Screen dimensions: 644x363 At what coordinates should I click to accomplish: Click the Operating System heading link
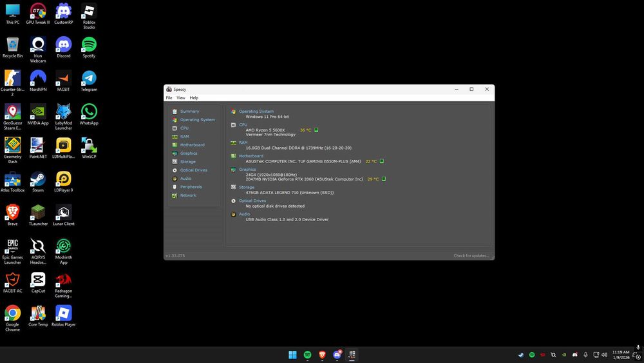tap(256, 112)
